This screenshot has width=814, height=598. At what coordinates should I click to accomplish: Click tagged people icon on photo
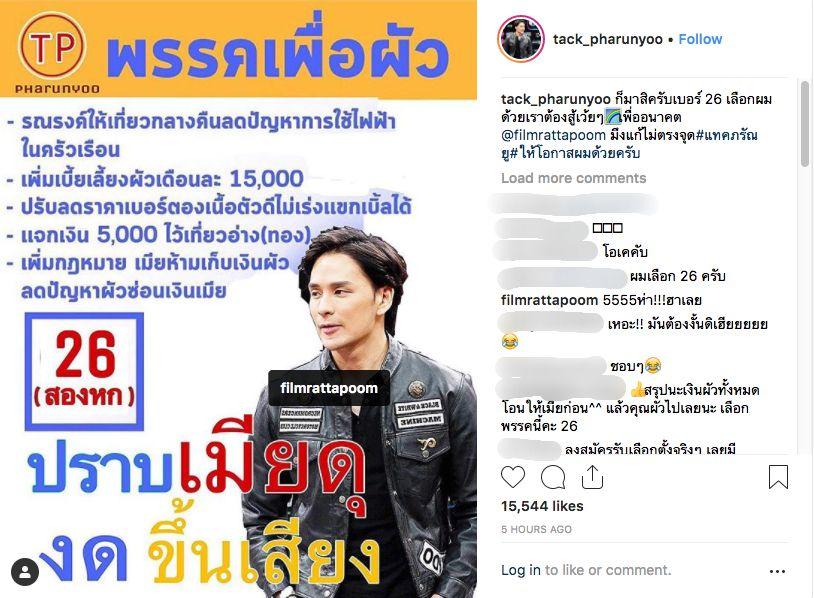tap(24, 572)
